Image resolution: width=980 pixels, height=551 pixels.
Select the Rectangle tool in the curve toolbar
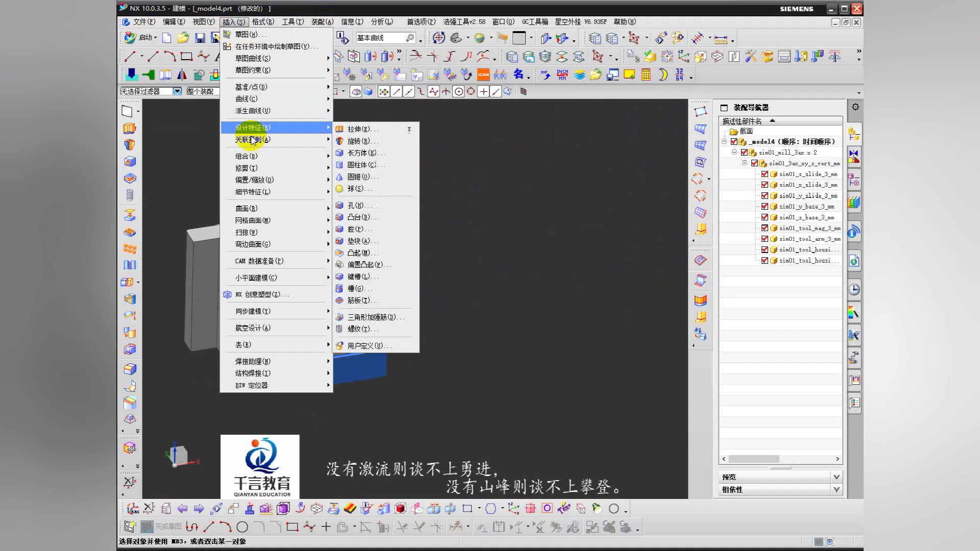pos(186,56)
